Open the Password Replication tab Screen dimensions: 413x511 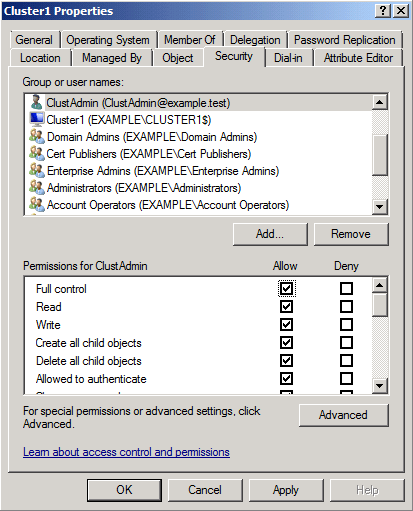click(x=345, y=40)
